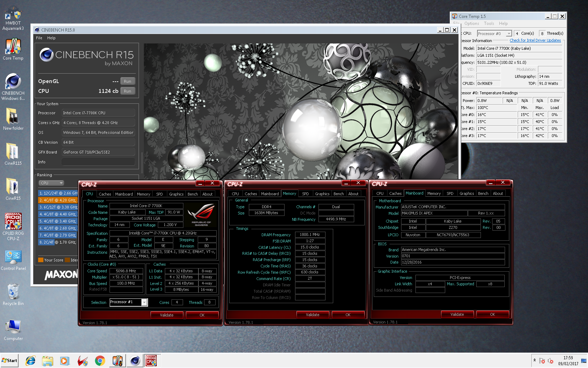588x368 pixels.
Task: Open the Recycle Bin
Action: (x=13, y=294)
